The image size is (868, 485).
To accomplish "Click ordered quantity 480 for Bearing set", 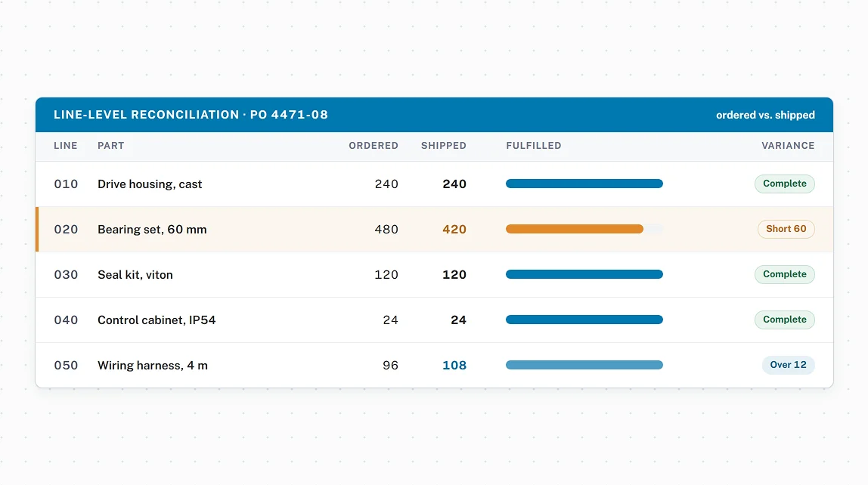I will click(386, 230).
